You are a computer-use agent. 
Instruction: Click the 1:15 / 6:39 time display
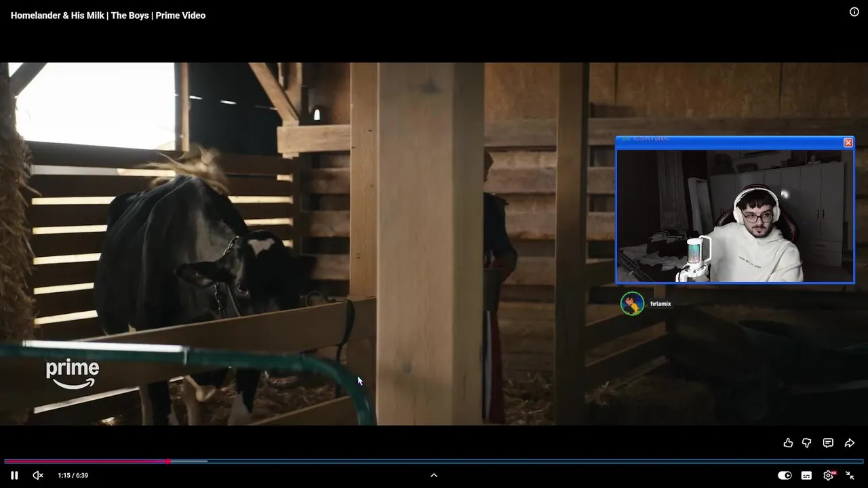73,475
